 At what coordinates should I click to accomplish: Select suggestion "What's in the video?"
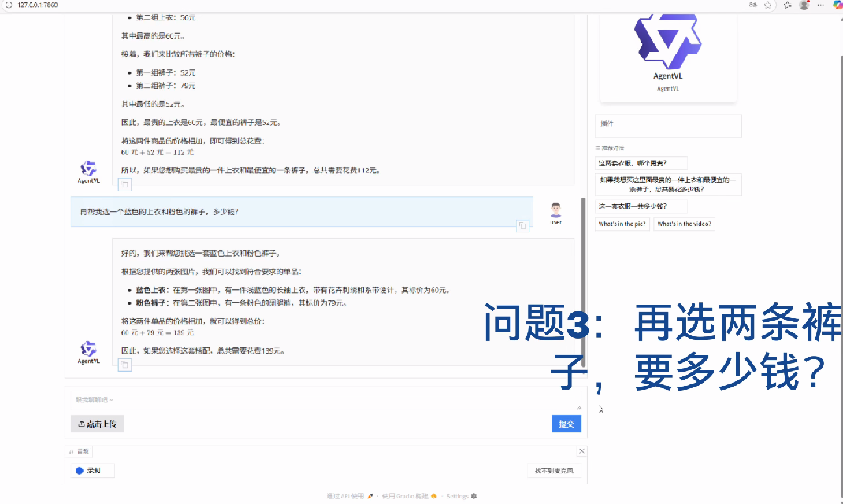(x=684, y=224)
